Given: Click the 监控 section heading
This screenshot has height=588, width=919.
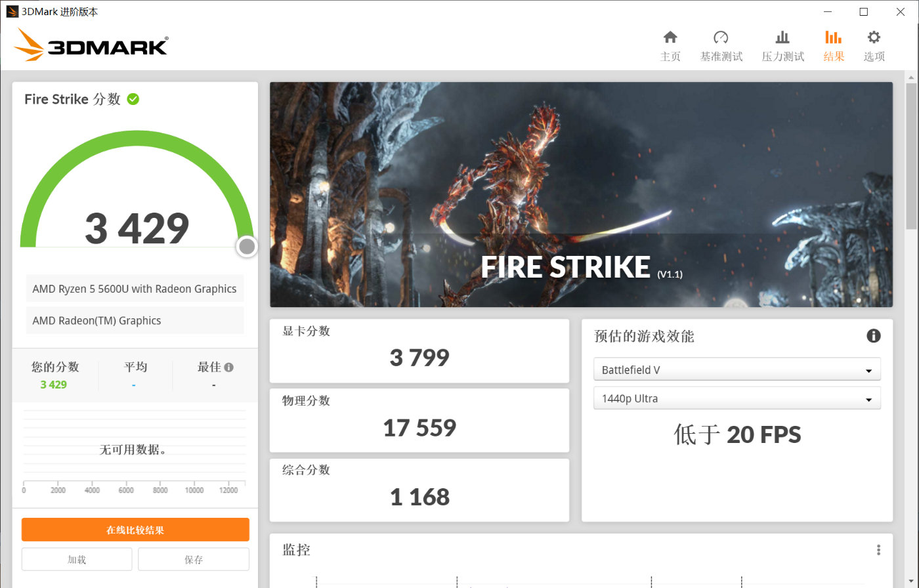Looking at the screenshot, I should point(296,550).
